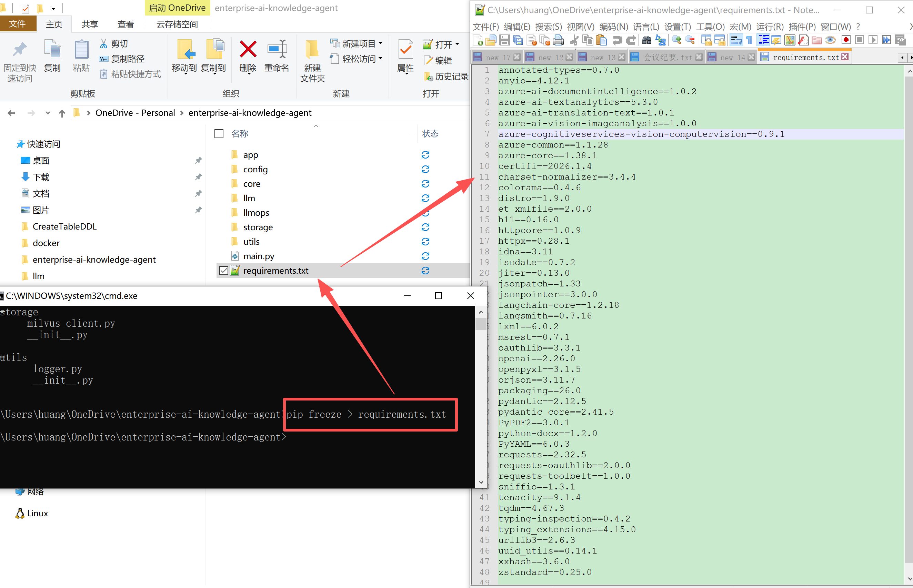This screenshot has height=588, width=913.
Task: Toggle Word Wrap toolbar icon
Action: pos(736,40)
